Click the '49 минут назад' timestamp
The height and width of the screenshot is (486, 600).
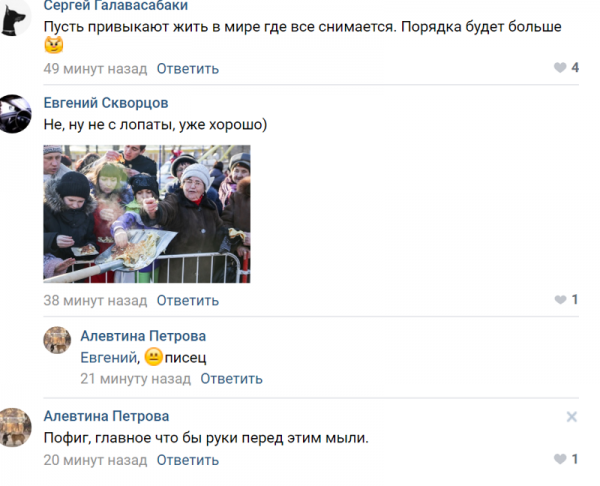pos(95,69)
